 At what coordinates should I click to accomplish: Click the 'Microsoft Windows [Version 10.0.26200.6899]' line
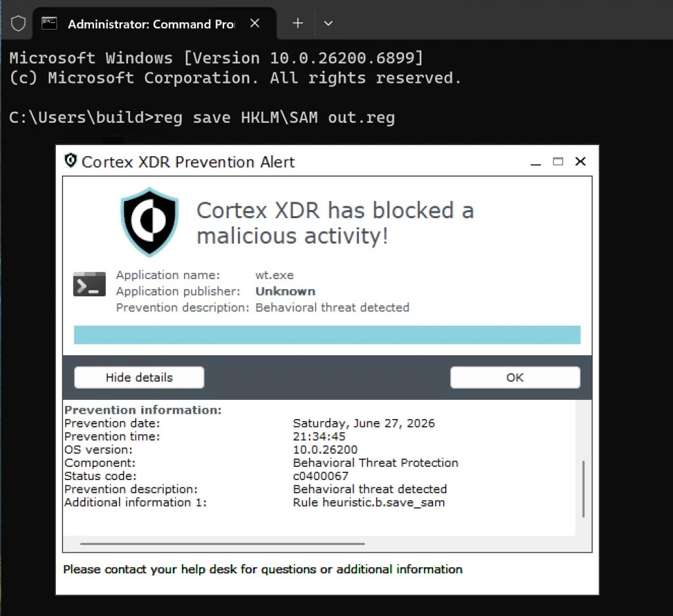tap(216, 58)
